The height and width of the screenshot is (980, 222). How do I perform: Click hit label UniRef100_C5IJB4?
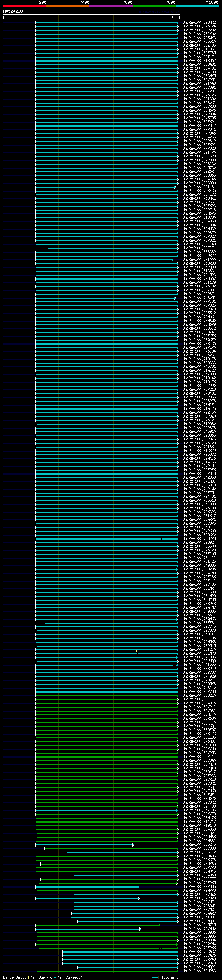[199, 187]
